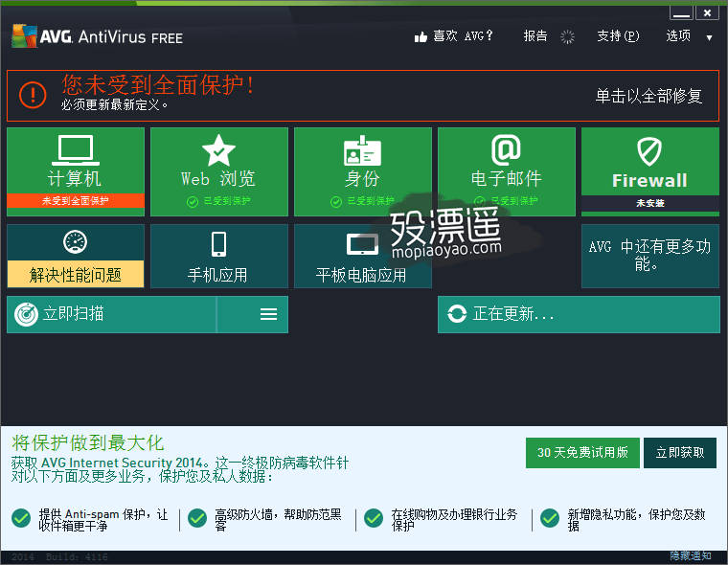Open the tablet apps (平板电脑应用) tile
Screen dimensions: 728x565
363,257
